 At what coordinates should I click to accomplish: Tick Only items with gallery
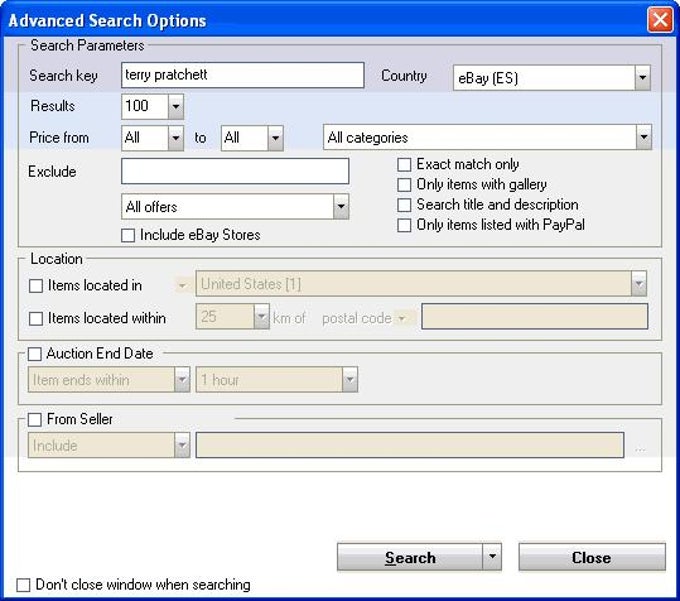(x=404, y=185)
